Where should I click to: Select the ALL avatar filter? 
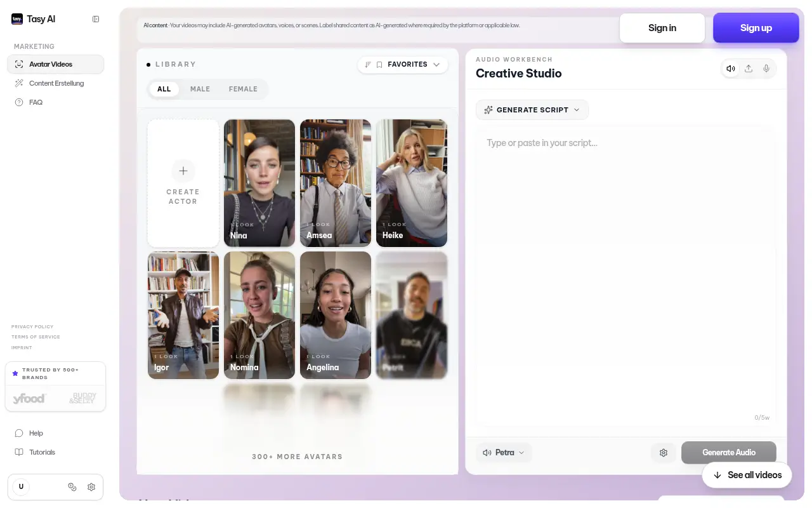(164, 89)
